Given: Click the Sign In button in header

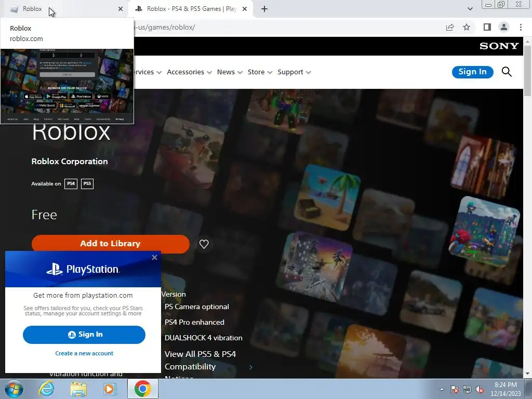Looking at the screenshot, I should (472, 72).
